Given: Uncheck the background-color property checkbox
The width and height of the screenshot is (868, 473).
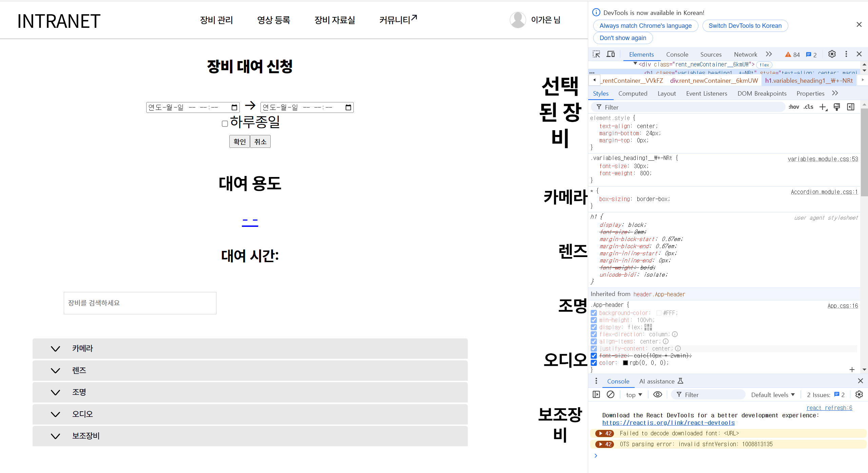Looking at the screenshot, I should (x=594, y=313).
